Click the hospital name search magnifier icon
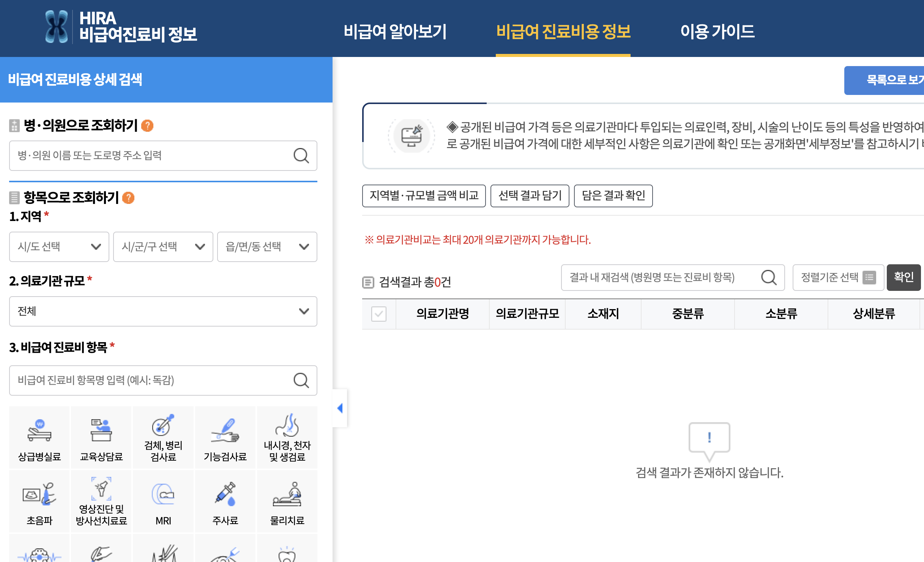 tap(301, 156)
